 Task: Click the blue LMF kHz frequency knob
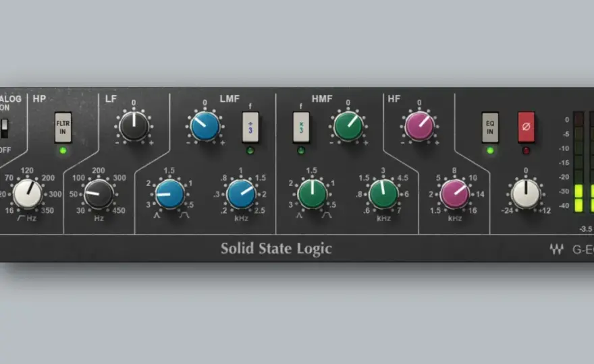tap(241, 194)
